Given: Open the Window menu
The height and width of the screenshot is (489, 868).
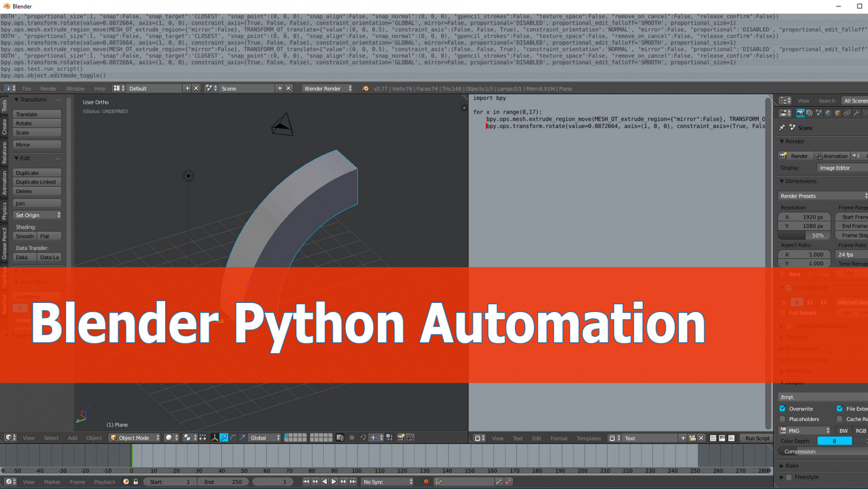Looking at the screenshot, I should tap(75, 88).
